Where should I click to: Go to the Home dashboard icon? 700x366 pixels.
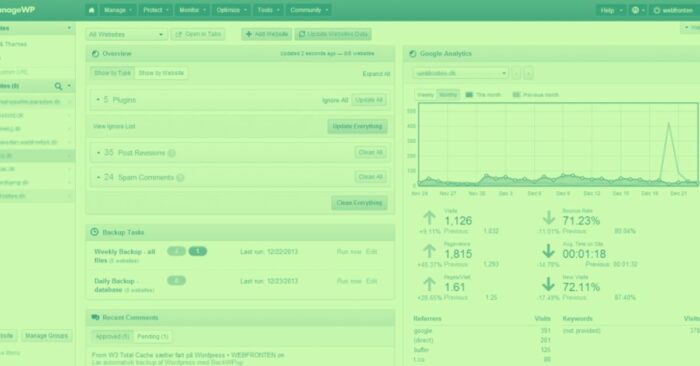92,10
